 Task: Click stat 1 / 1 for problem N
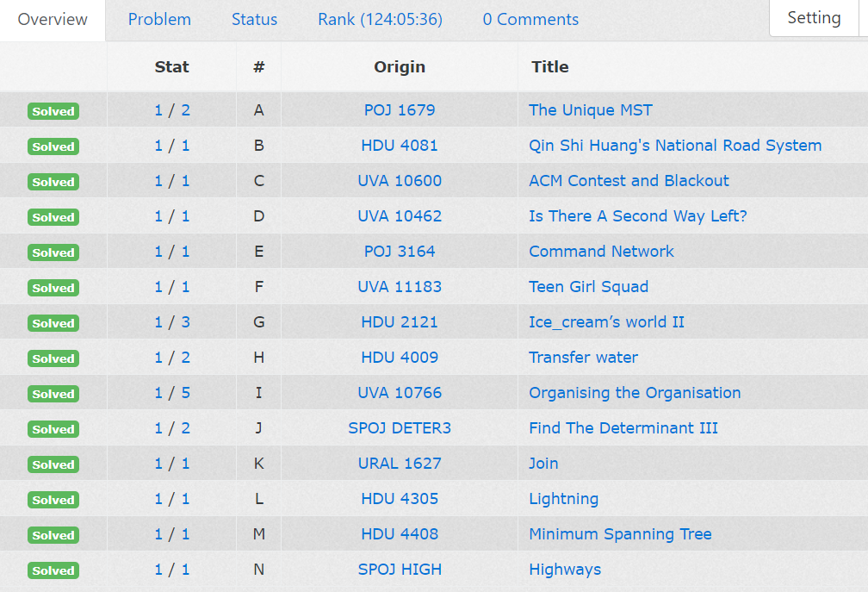coord(172,570)
